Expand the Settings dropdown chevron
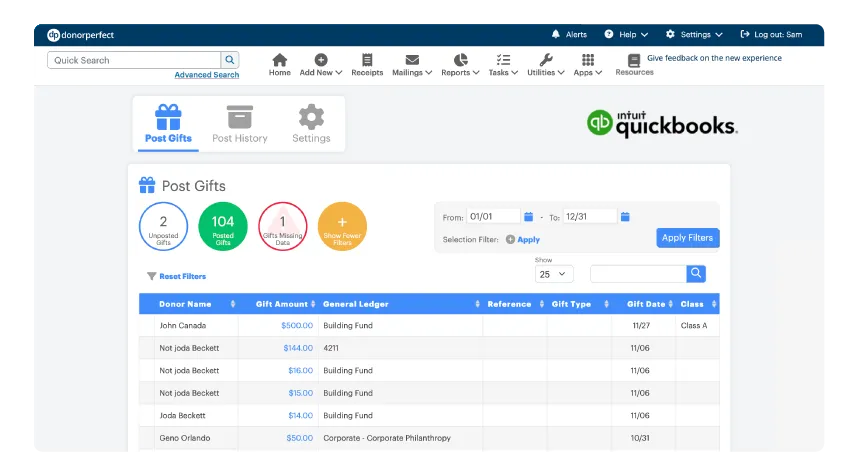 pyautogui.click(x=719, y=35)
